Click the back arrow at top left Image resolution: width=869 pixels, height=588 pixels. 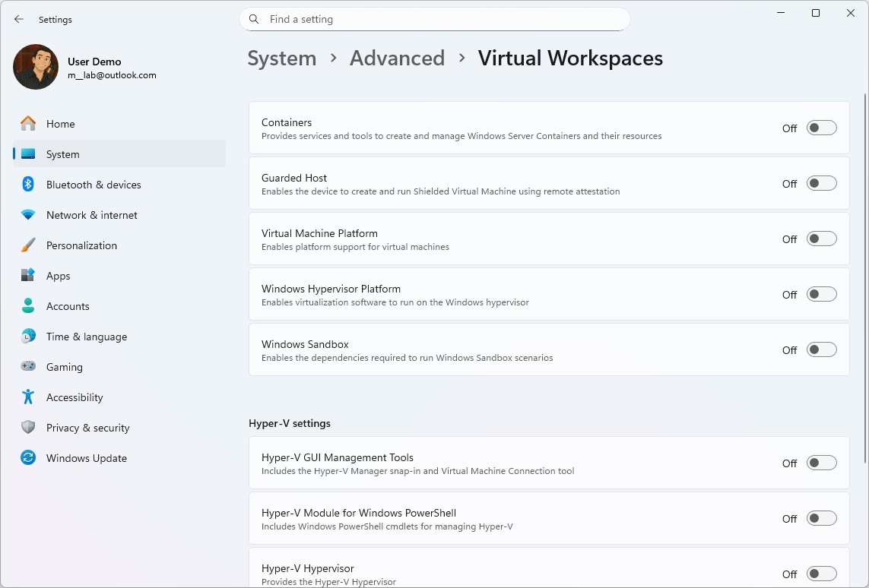(18, 19)
